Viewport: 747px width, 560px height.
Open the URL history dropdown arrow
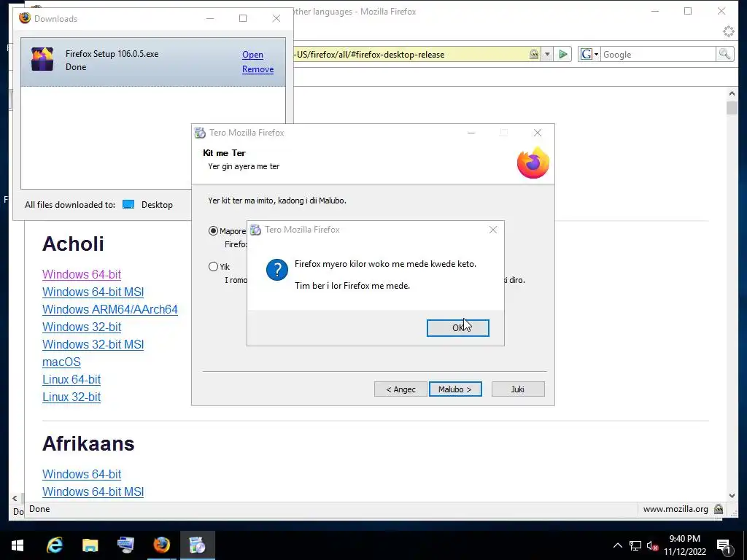click(x=547, y=54)
